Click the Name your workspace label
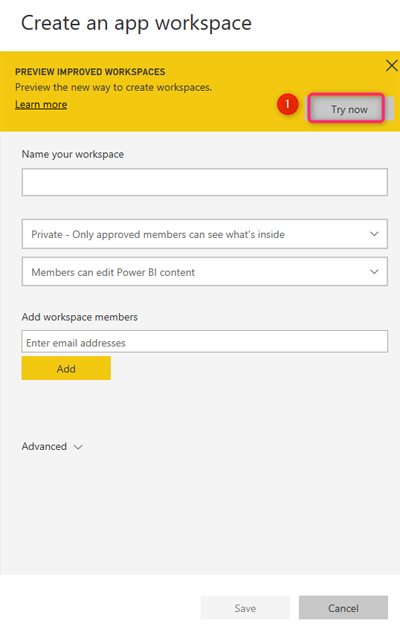The height and width of the screenshot is (638, 400). (x=73, y=154)
